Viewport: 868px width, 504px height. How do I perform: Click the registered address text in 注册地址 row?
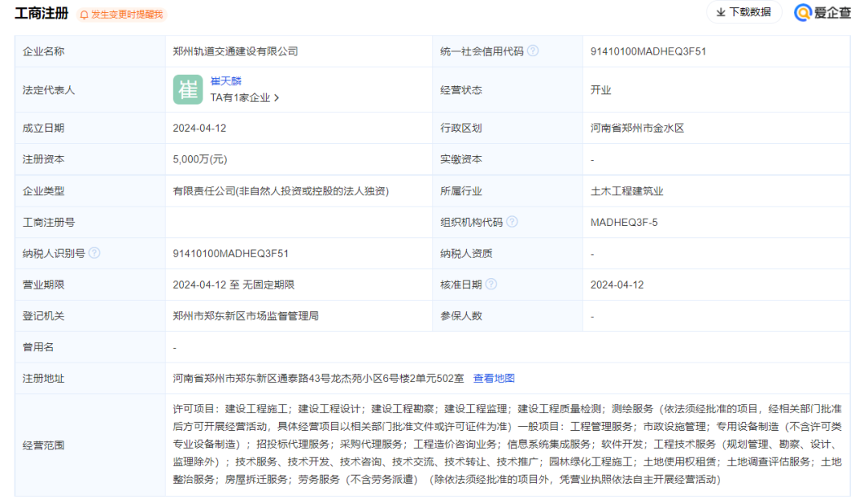coord(318,378)
